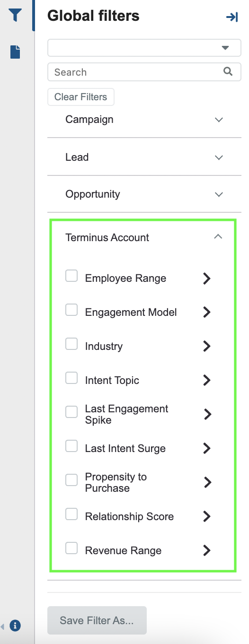This screenshot has height=644, width=249.
Task: Click the info icon at bottom left
Action: 15,626
